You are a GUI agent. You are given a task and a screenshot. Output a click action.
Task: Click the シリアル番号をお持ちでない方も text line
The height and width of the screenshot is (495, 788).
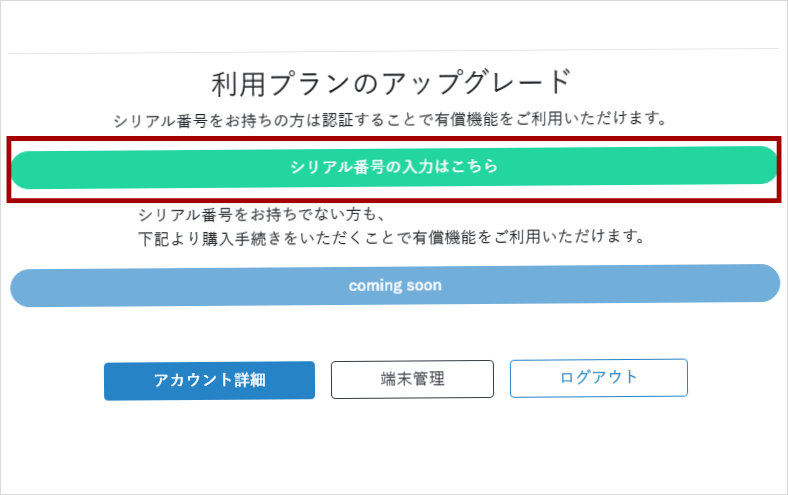pos(262,215)
